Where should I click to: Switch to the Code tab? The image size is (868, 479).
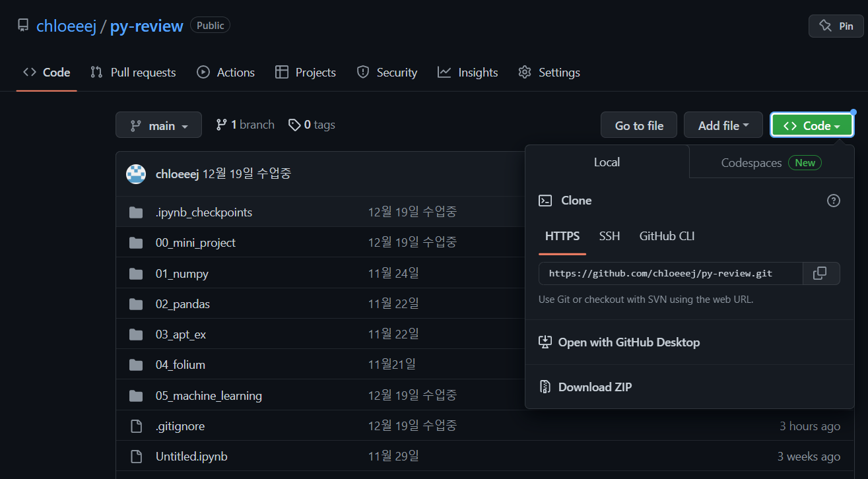point(47,73)
